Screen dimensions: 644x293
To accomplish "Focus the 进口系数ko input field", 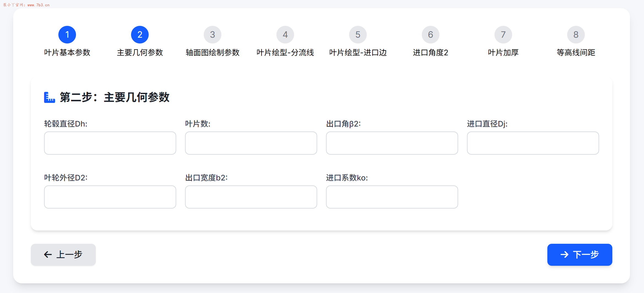I will (x=392, y=197).
